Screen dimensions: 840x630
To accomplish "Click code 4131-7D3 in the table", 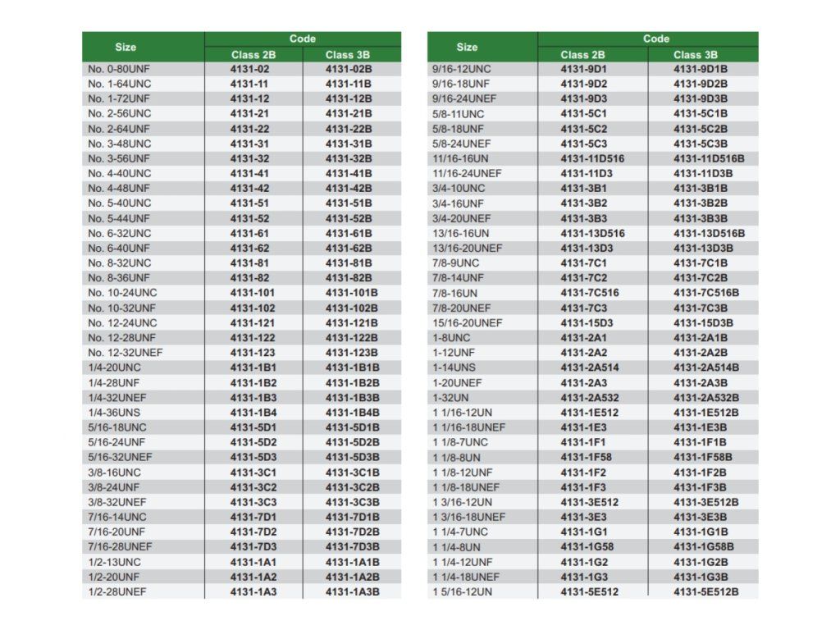I will (x=253, y=547).
